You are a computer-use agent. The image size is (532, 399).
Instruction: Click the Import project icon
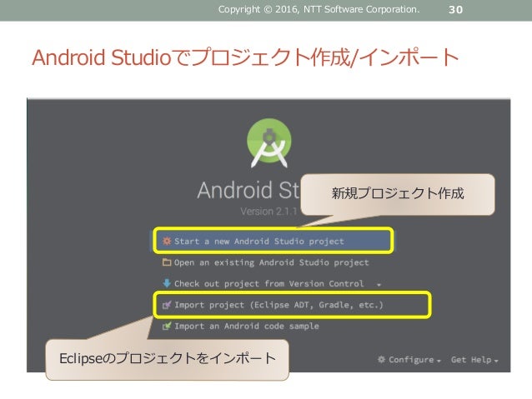click(x=167, y=305)
